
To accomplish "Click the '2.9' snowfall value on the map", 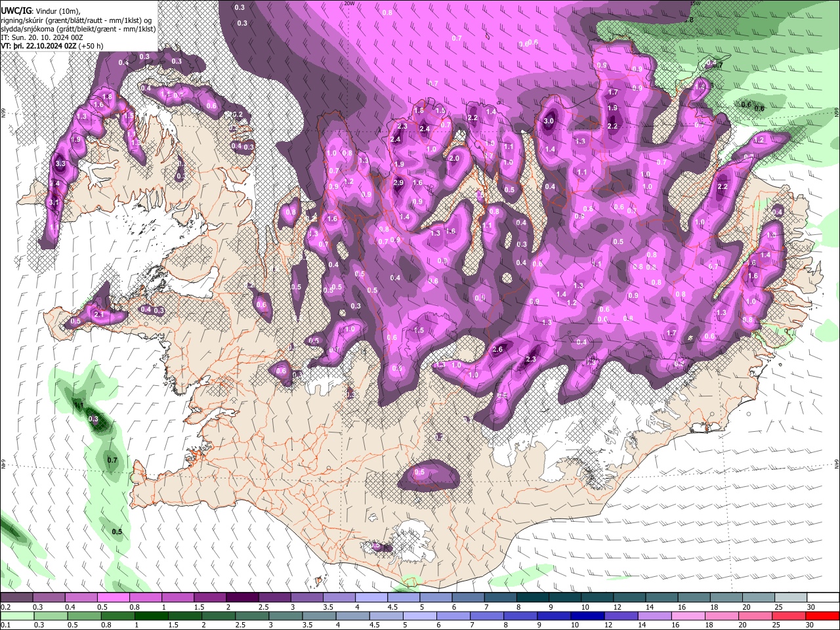I will click(x=398, y=182).
